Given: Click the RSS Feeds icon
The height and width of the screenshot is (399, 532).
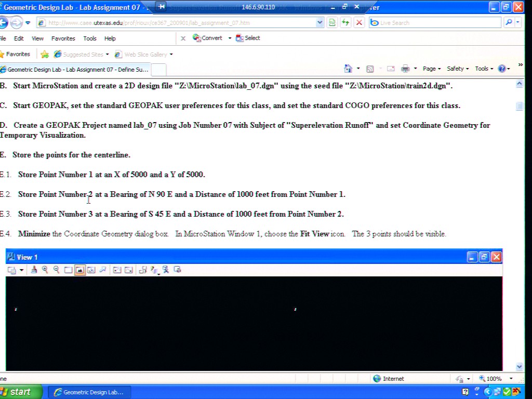Looking at the screenshot, I should click(x=370, y=69).
